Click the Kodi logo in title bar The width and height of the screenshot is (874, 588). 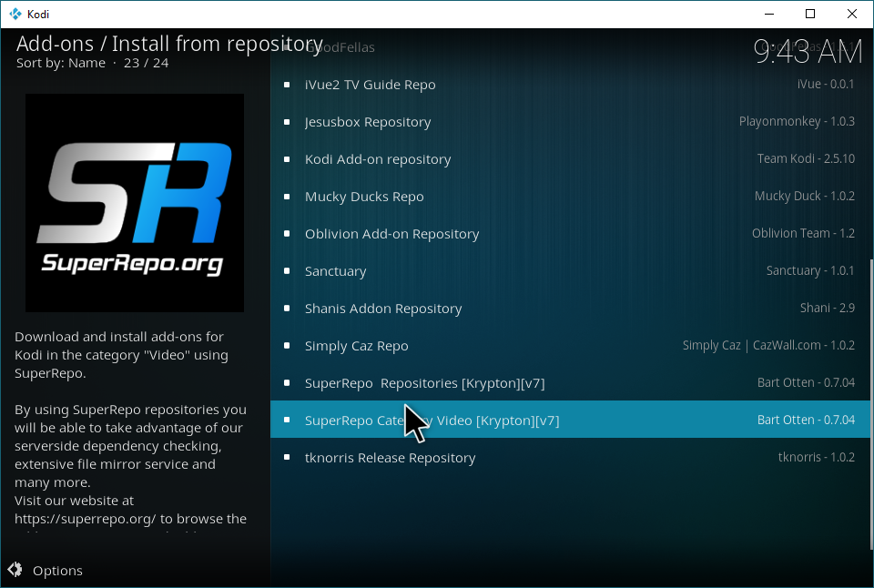pos(15,14)
